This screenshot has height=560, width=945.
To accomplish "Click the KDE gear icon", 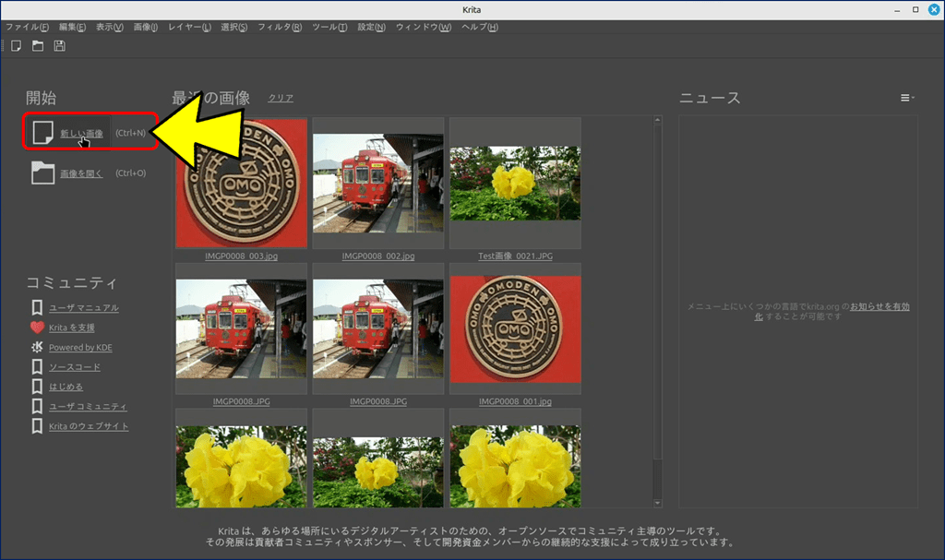I will click(x=37, y=348).
